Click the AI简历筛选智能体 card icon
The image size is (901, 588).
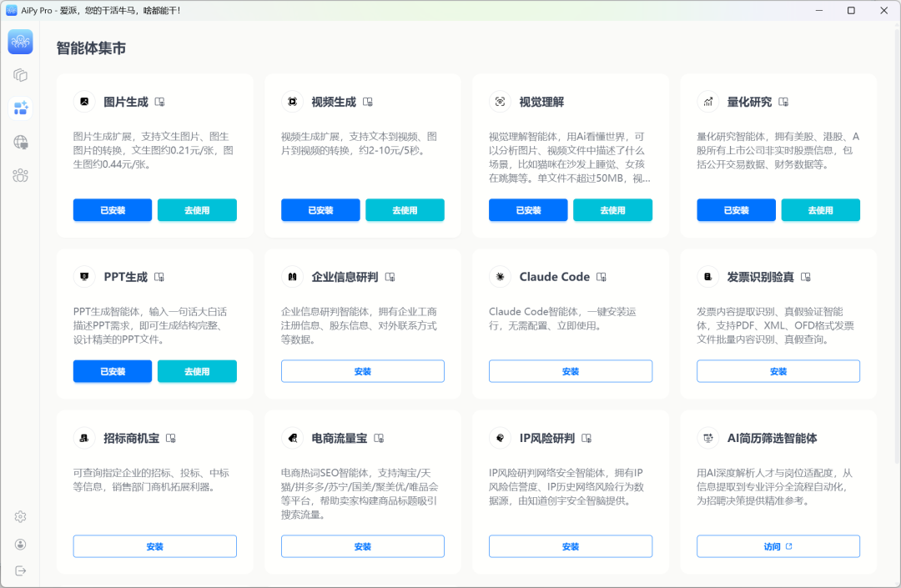click(x=708, y=438)
